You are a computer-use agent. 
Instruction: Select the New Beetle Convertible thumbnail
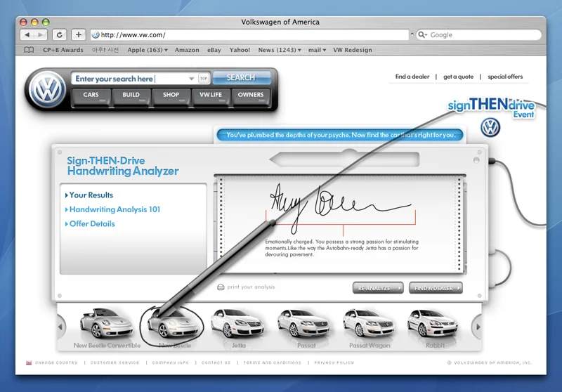[x=107, y=327]
